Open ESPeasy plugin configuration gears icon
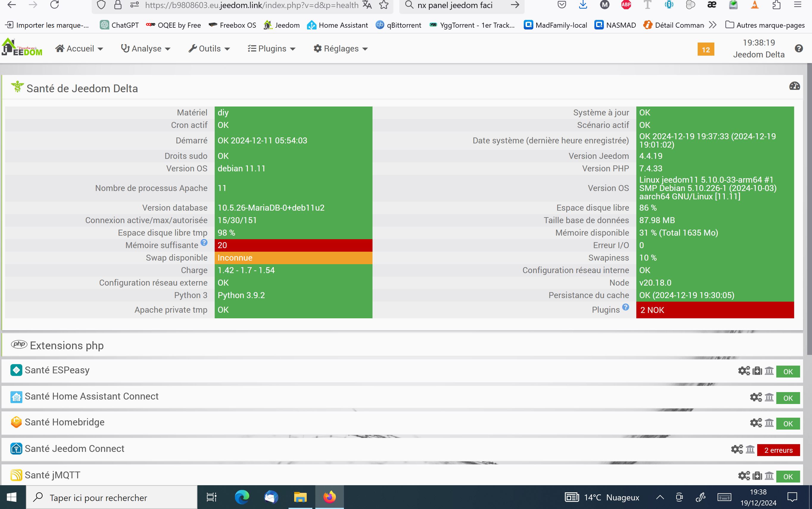This screenshot has width=812, height=509. pyautogui.click(x=744, y=371)
